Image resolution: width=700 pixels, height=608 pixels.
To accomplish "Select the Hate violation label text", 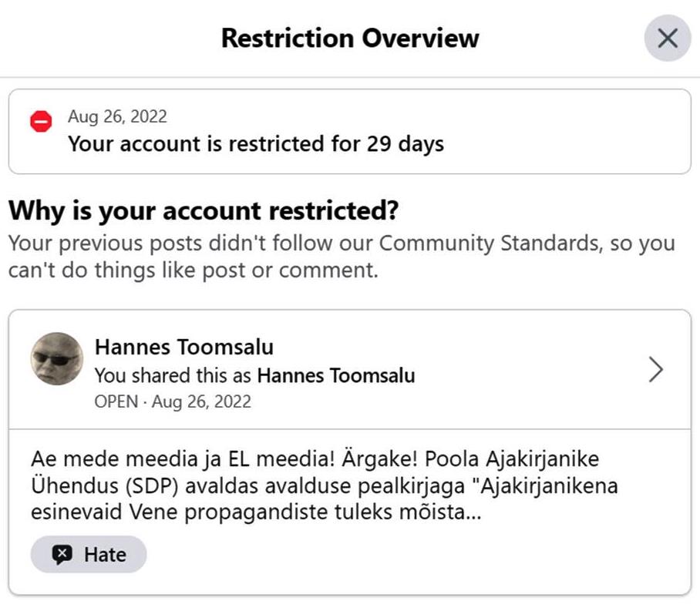I will click(x=105, y=554).
